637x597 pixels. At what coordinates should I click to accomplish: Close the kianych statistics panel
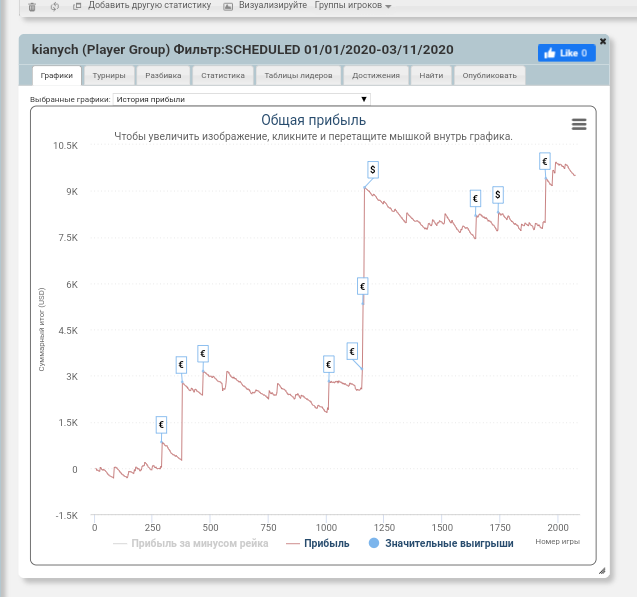pos(603,41)
